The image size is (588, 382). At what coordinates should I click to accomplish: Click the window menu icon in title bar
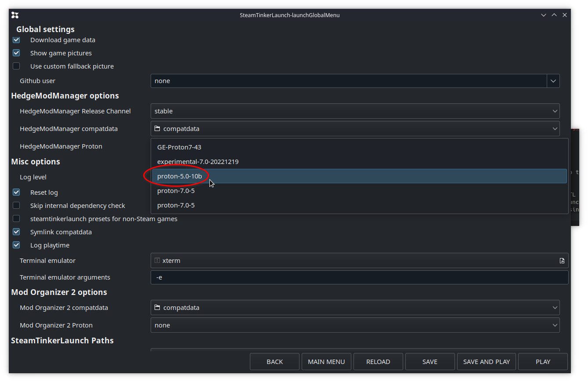tap(15, 15)
